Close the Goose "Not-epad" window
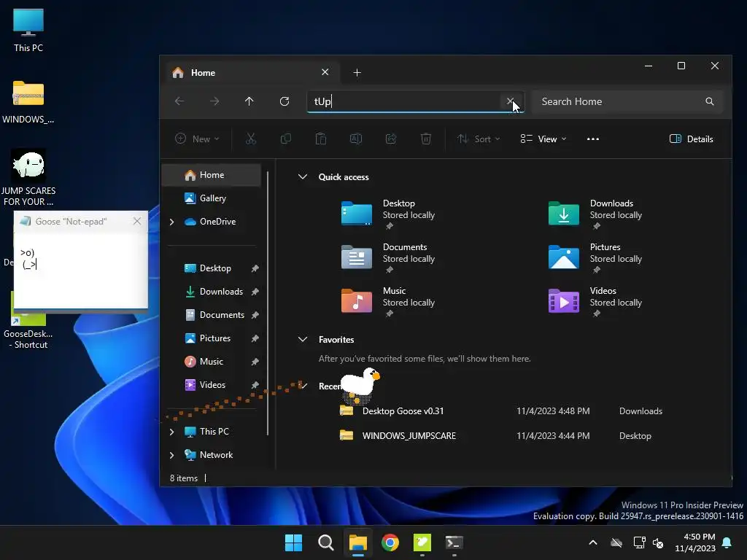 [x=137, y=221]
